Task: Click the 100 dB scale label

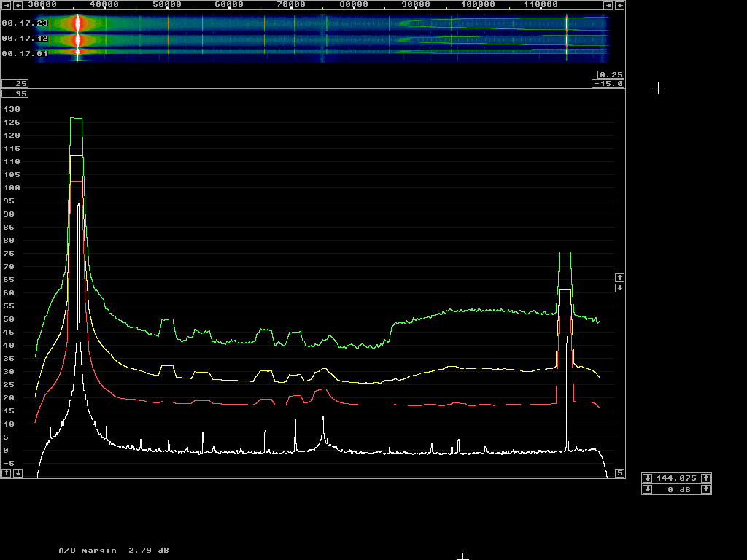Action: (x=12, y=188)
